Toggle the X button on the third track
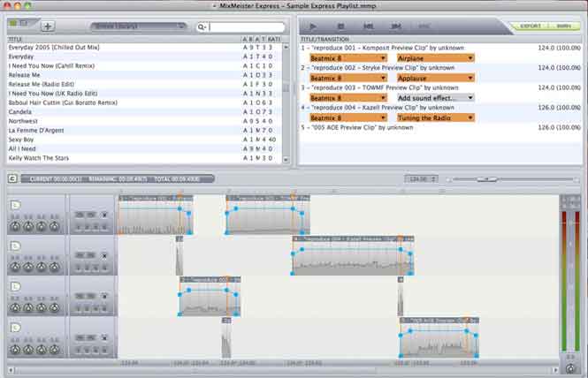 click(104, 296)
